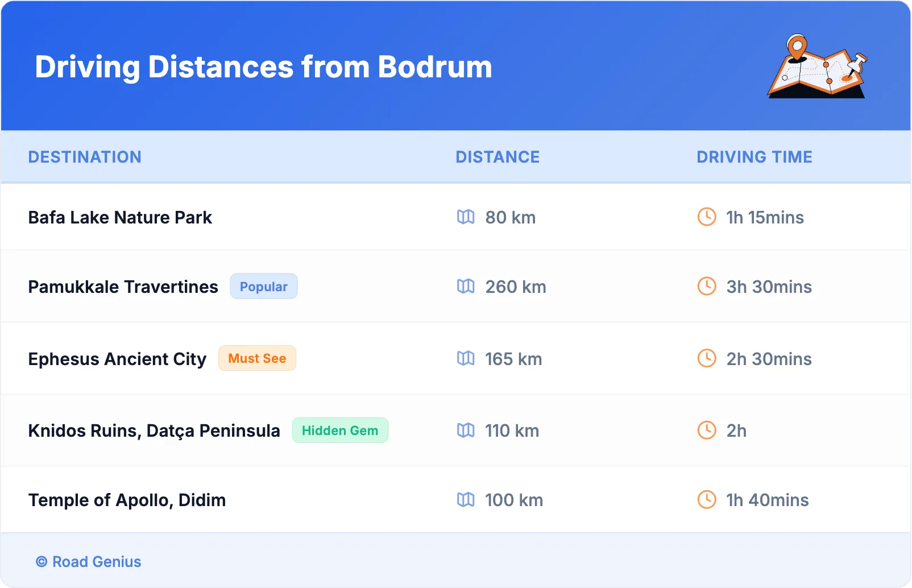Screen dimensions: 912x588
Task: Click the clock icon beside 2h 30mins
Action: tap(707, 358)
